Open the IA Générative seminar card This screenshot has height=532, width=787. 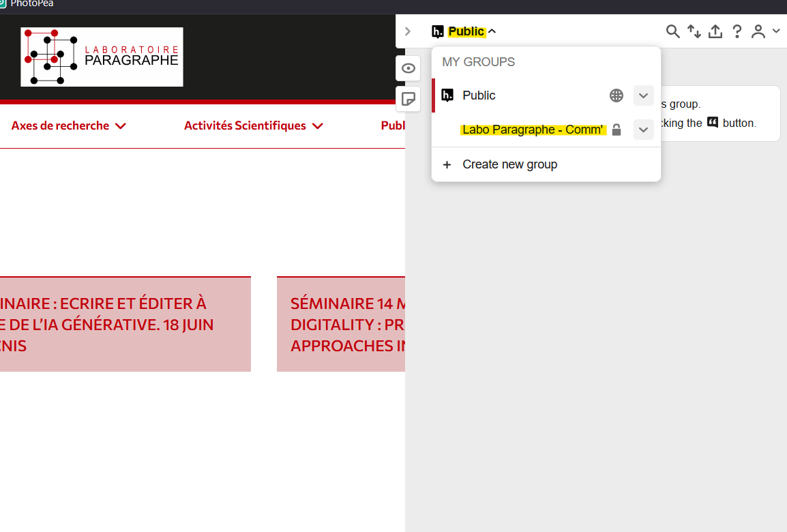click(x=123, y=324)
